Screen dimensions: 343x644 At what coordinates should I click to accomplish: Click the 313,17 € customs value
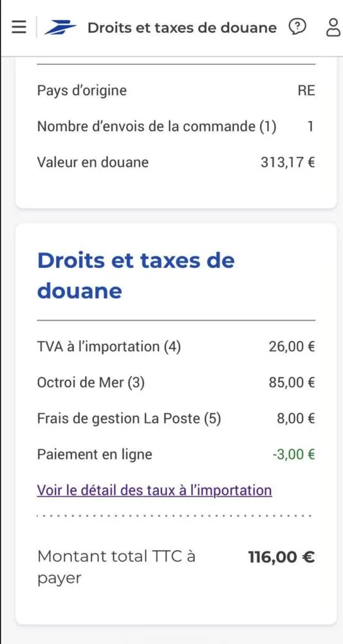pos(288,162)
